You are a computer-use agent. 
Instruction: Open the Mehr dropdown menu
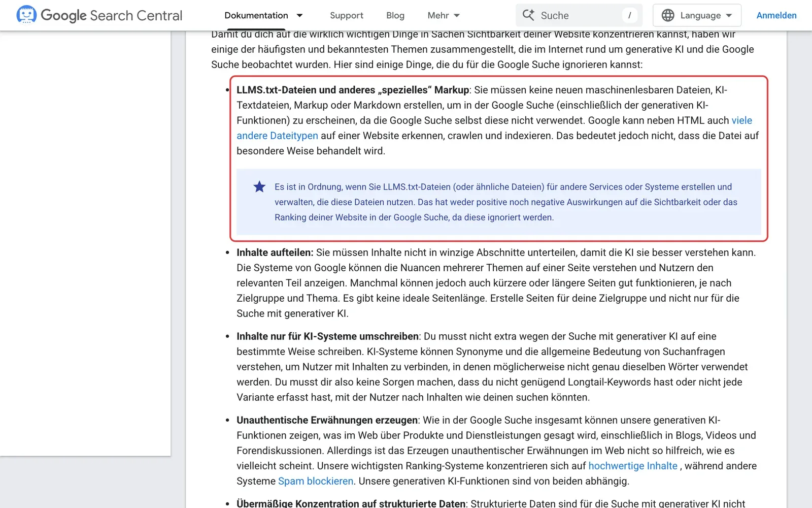[x=444, y=15]
